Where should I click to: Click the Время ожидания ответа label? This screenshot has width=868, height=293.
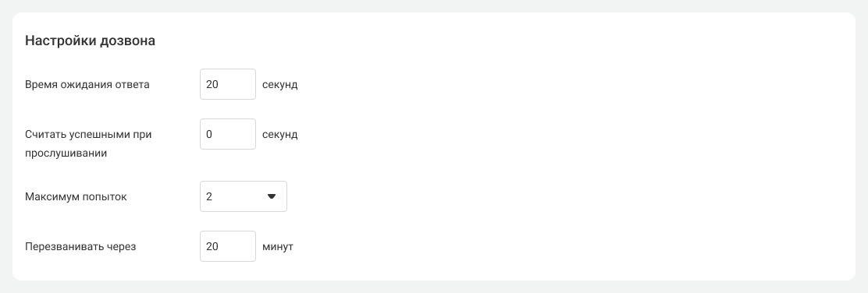(87, 85)
